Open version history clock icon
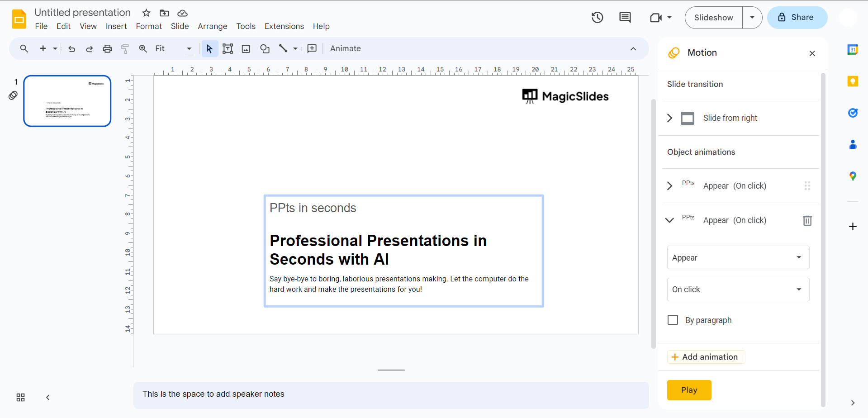Viewport: 868px width, 418px height. pos(598,17)
